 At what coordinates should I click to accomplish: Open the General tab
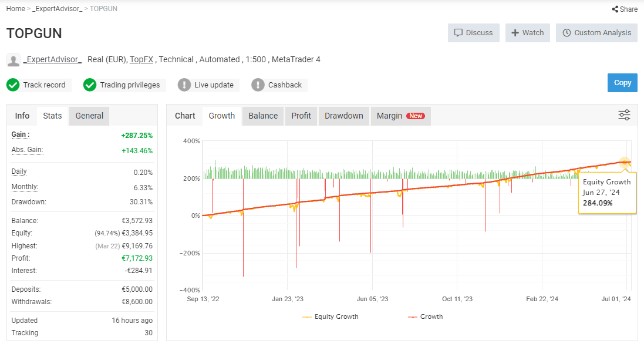pyautogui.click(x=89, y=116)
